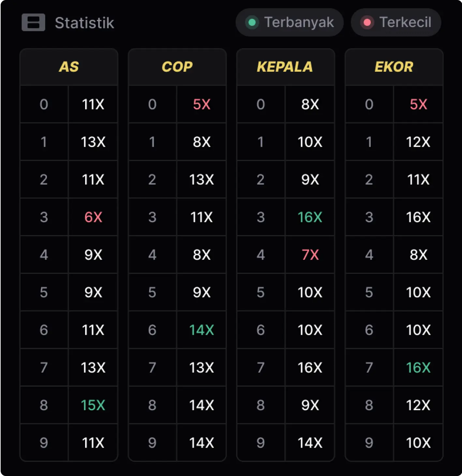Open the EKOR column header
Viewport: 462px width, 476px height.
[x=394, y=67]
